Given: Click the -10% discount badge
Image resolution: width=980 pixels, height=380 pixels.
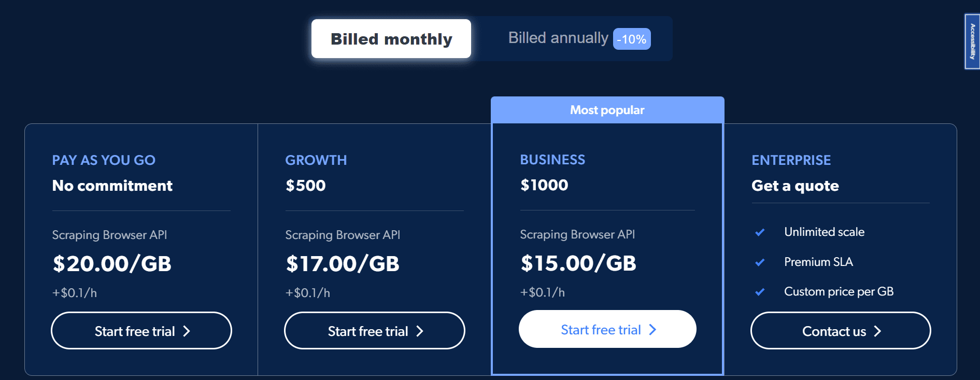Looking at the screenshot, I should click(x=632, y=39).
